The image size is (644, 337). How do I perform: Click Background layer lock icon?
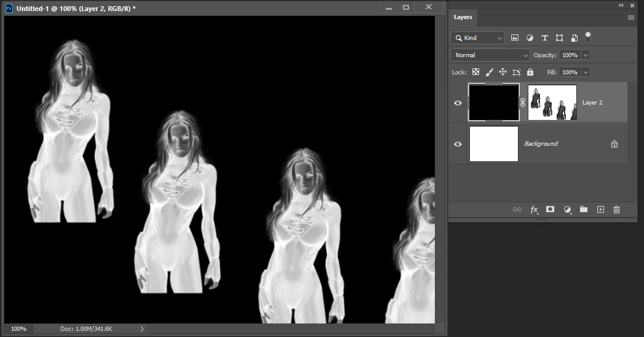point(614,144)
